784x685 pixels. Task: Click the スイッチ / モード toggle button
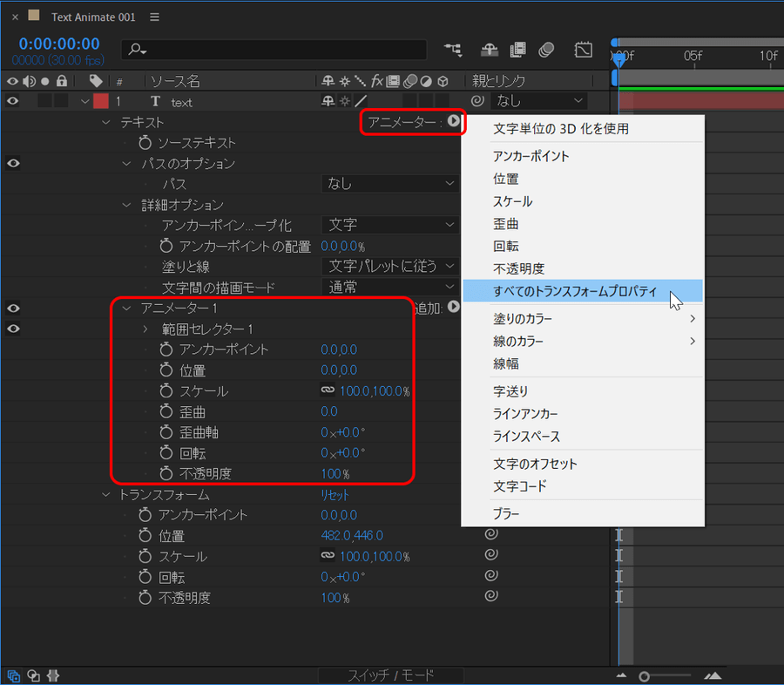[391, 675]
